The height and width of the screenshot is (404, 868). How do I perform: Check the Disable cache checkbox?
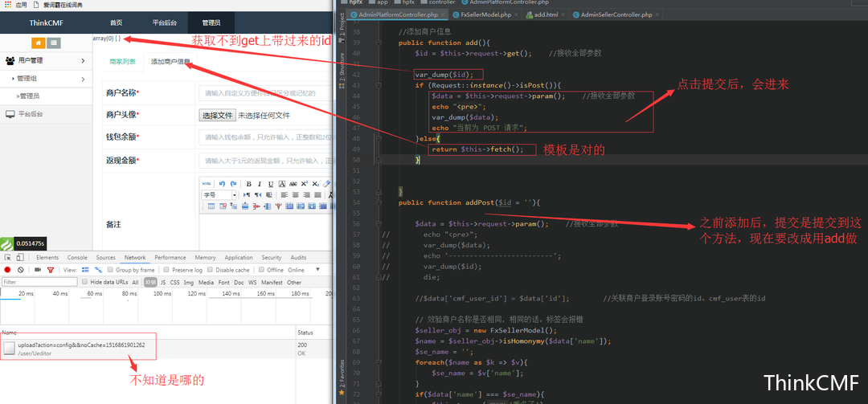[x=210, y=270]
